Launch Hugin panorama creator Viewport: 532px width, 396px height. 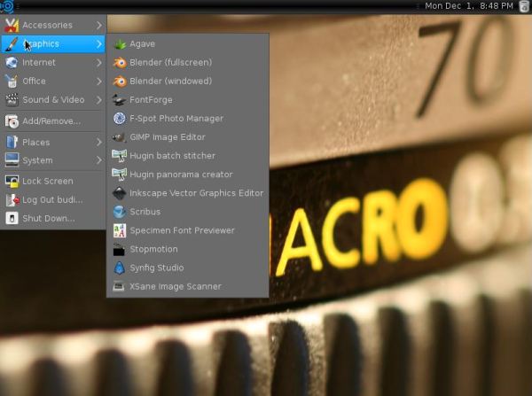pos(188,175)
